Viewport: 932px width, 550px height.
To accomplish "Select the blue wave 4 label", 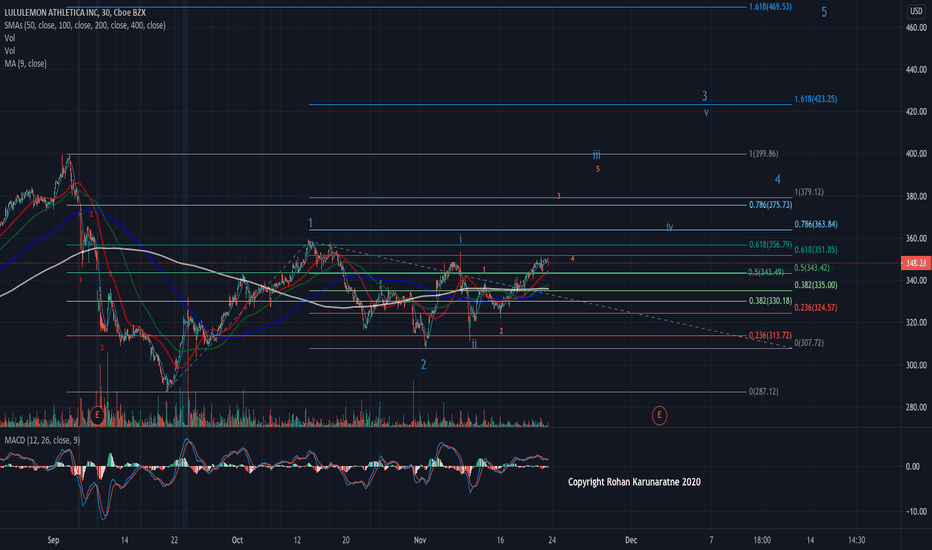I will click(777, 180).
